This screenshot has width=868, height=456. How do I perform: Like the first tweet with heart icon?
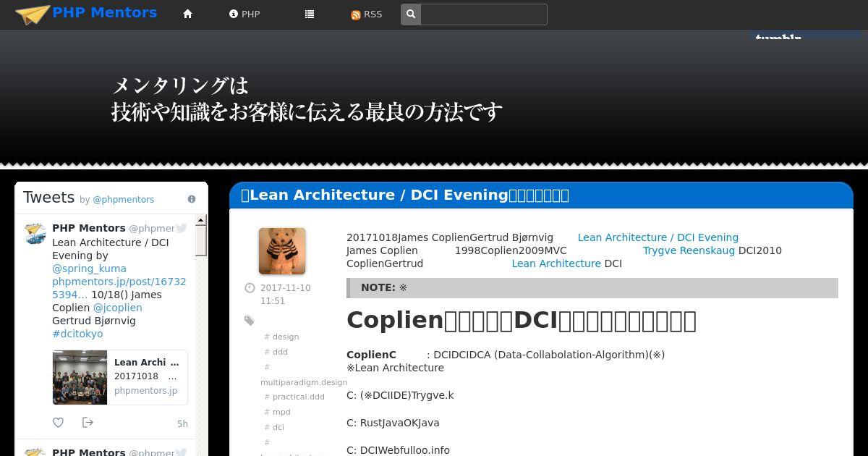[59, 423]
